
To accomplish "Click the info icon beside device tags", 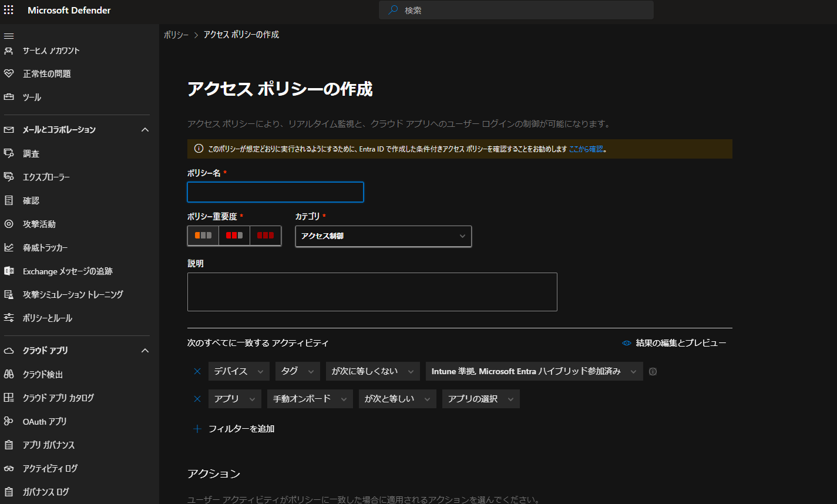I will pyautogui.click(x=653, y=371).
